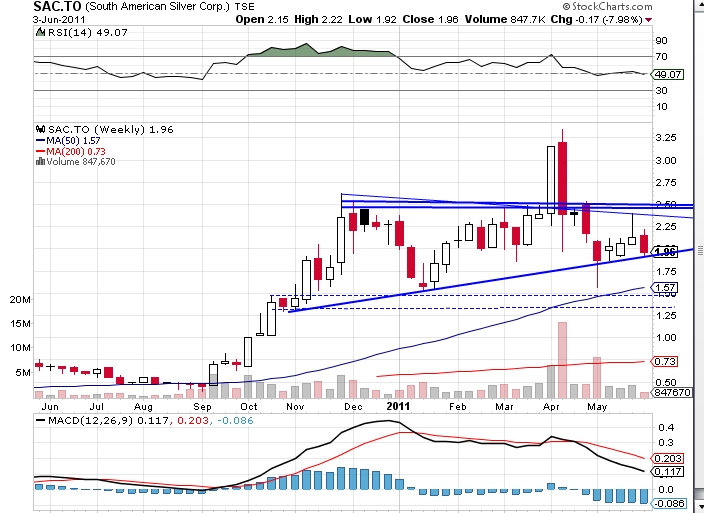Click the red 0.203 value in MACD legend
The height and width of the screenshot is (513, 704).
pyautogui.click(x=193, y=421)
